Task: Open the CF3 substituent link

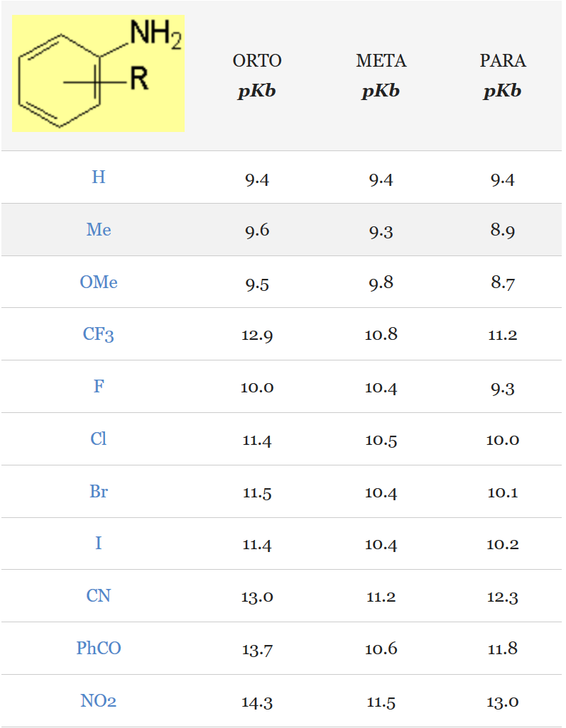Action: point(99,334)
